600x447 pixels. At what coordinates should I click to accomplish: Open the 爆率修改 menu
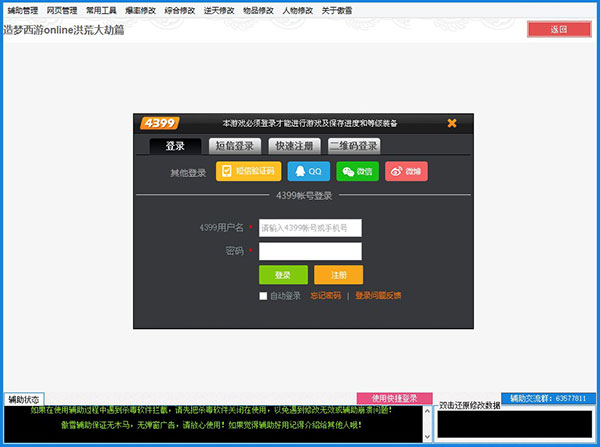pos(139,10)
